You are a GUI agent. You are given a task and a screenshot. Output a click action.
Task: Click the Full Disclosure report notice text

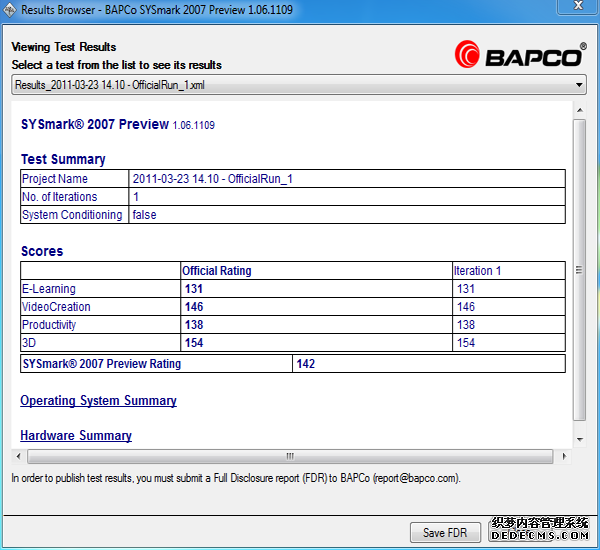pyautogui.click(x=236, y=478)
